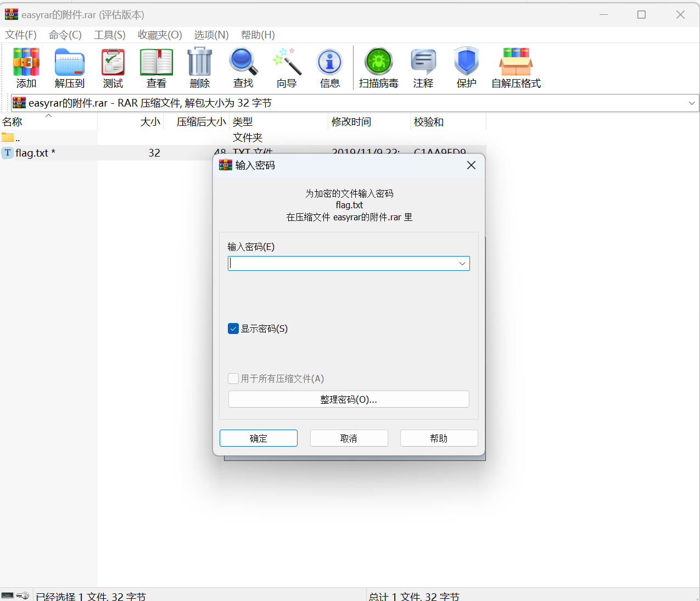Viewport: 700px width, 601px height.
Task: Sort by the 压缩后大小 column header
Action: [197, 122]
